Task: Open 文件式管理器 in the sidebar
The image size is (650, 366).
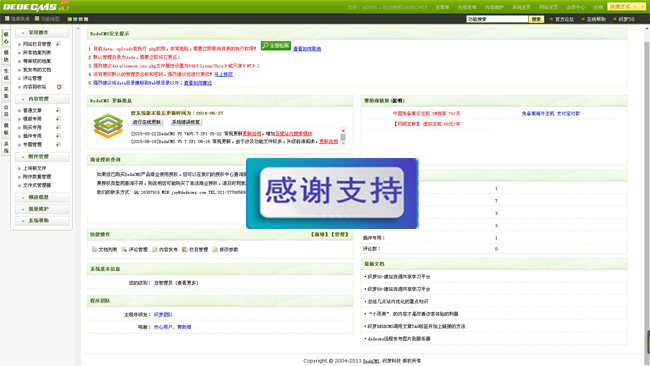Action: pos(37,185)
